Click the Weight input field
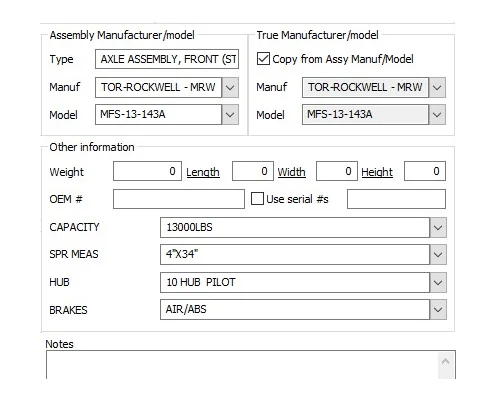 click(x=147, y=171)
